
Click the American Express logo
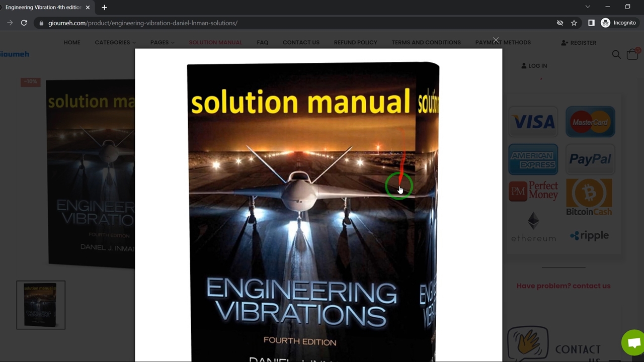(533, 159)
